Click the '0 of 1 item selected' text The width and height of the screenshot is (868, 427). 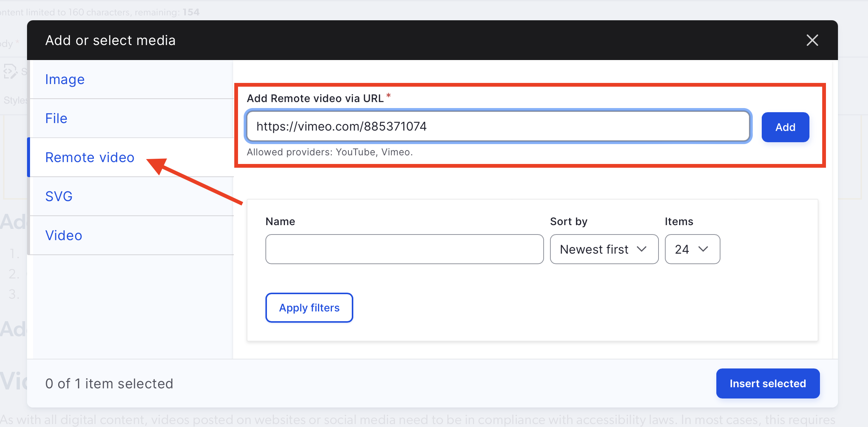click(x=109, y=383)
